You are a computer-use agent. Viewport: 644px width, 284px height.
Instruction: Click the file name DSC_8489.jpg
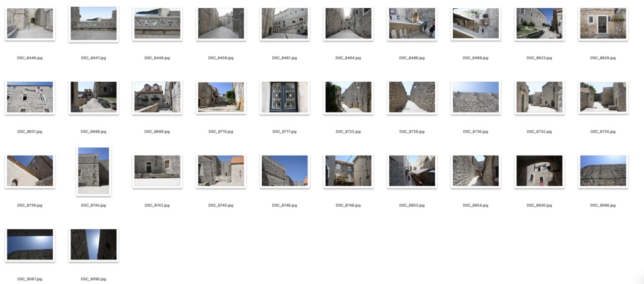[x=475, y=58]
